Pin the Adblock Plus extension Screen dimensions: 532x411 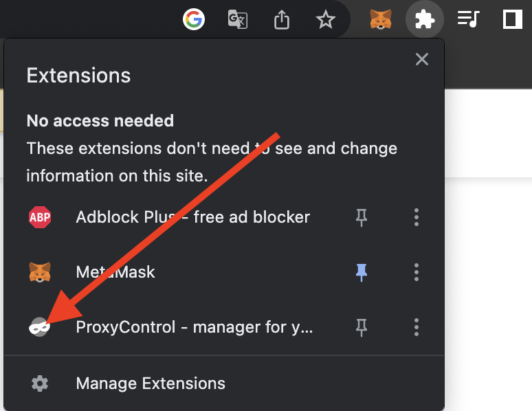[362, 217]
